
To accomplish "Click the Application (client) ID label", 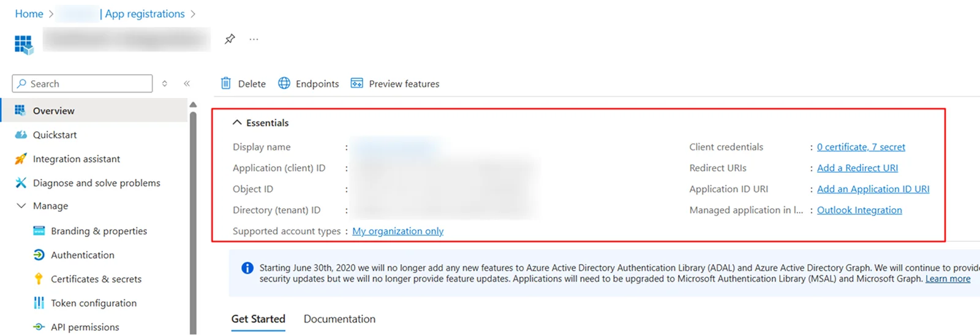I will pos(279,168).
